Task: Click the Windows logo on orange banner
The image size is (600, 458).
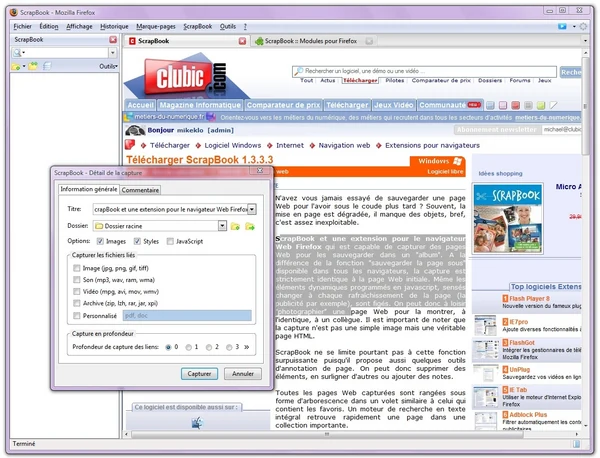Action: tap(457, 161)
